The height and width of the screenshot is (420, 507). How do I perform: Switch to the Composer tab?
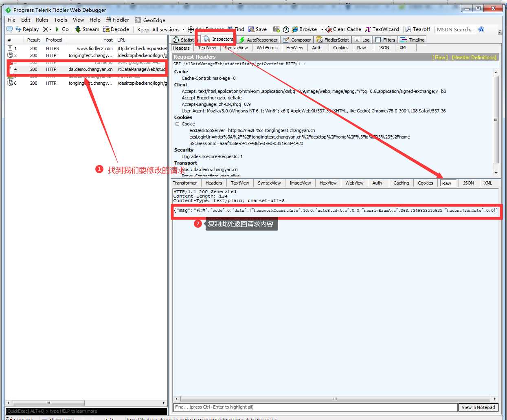[x=297, y=40]
